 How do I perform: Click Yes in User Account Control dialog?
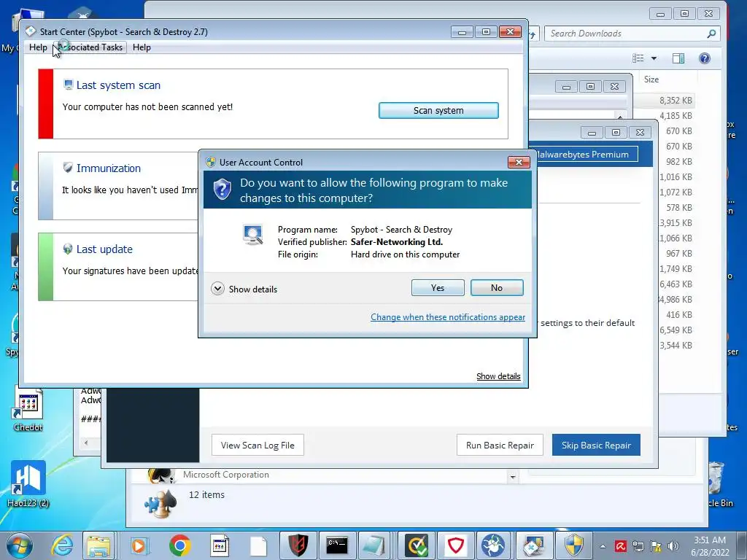pyautogui.click(x=438, y=287)
